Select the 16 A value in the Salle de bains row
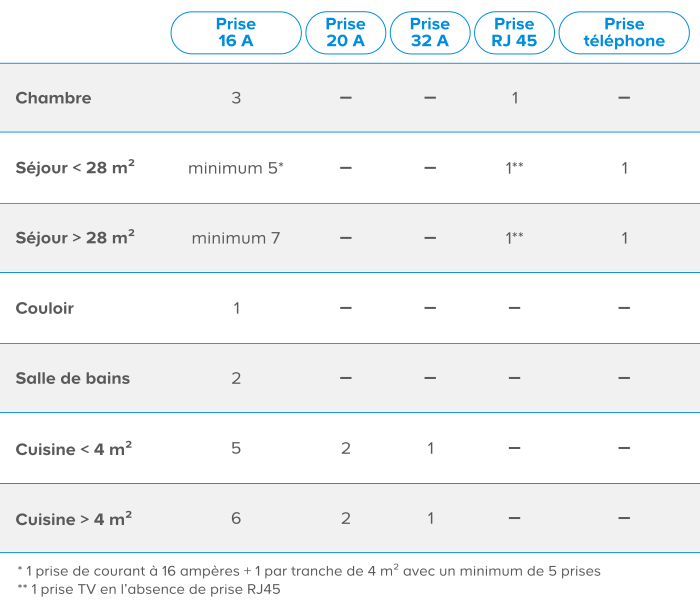The height and width of the screenshot is (610, 700). 236,378
